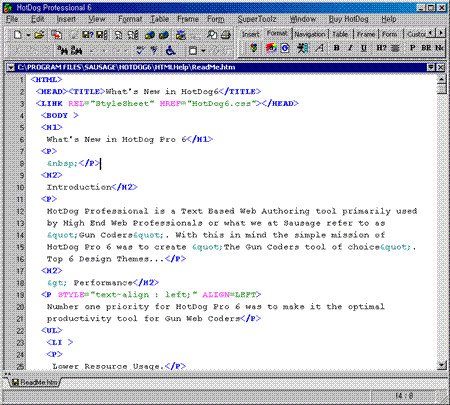Switch to the Insert toolbar tab
The width and height of the screenshot is (450, 405).
(250, 34)
